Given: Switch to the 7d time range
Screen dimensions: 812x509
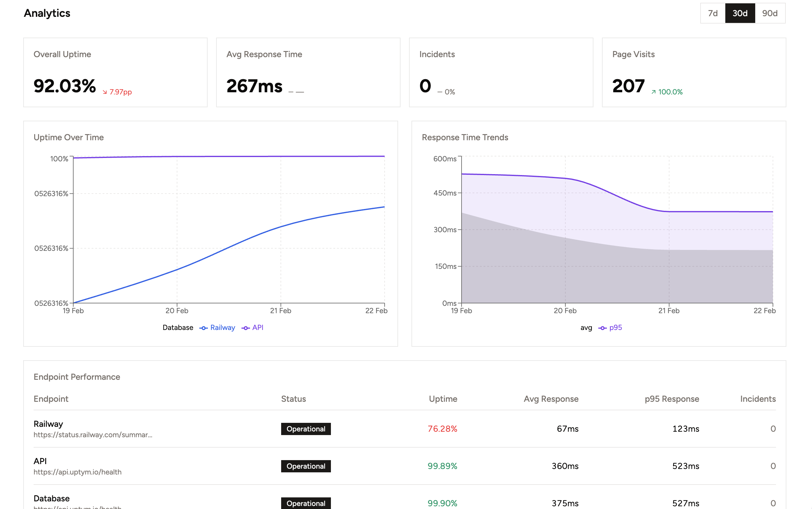Looking at the screenshot, I should [x=712, y=13].
